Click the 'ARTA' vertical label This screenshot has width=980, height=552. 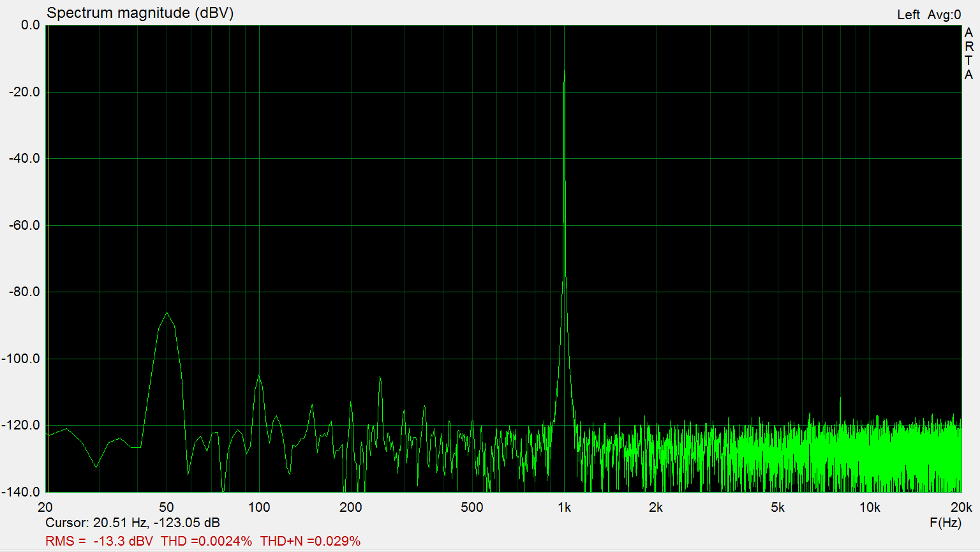coord(969,54)
